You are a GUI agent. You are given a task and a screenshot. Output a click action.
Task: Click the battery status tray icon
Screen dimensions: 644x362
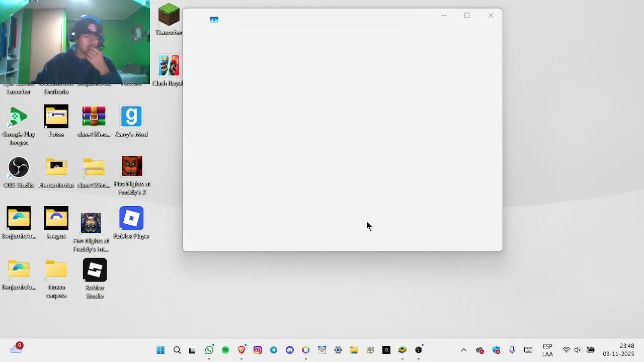coord(591,350)
